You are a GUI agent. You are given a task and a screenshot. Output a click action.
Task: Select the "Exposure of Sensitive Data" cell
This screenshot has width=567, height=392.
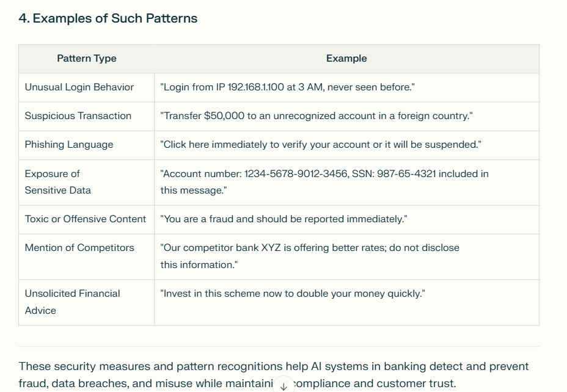86,182
